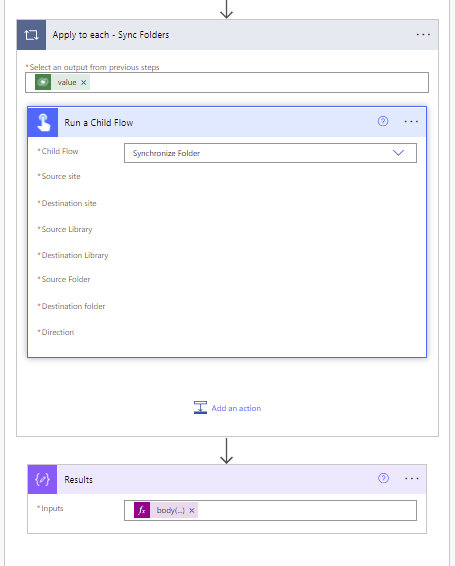
Task: Click the Run a Child Flow icon
Action: point(43,122)
